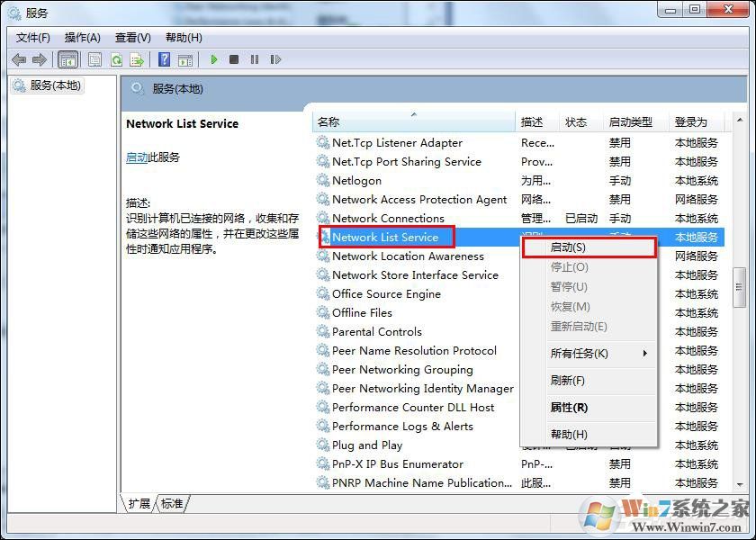Click the green Start Service icon
Screen dimensions: 756x540
click(x=213, y=59)
